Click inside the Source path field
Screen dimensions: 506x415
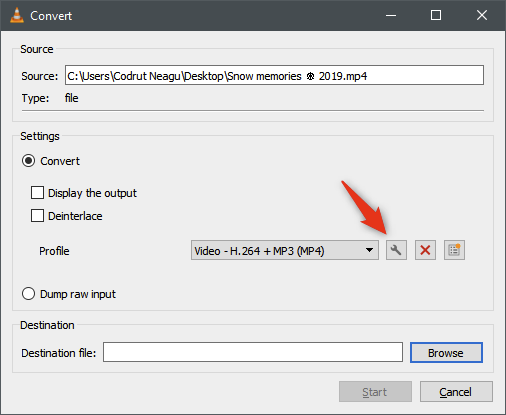click(x=274, y=75)
